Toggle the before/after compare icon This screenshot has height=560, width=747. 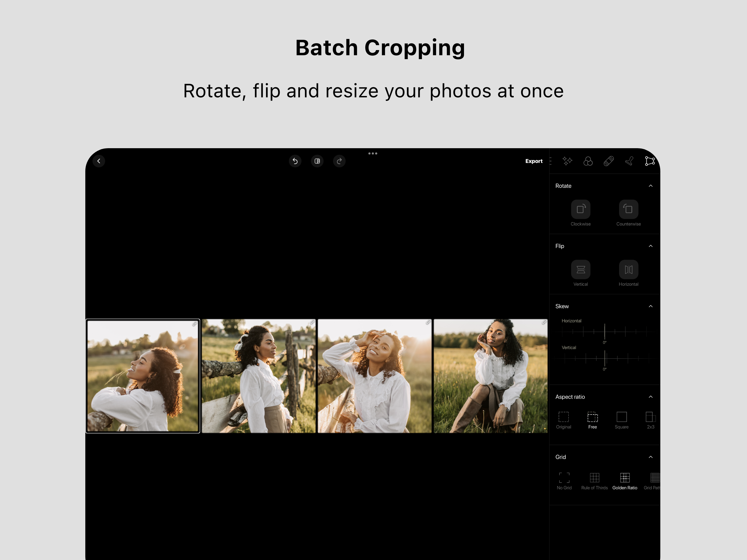(x=317, y=161)
